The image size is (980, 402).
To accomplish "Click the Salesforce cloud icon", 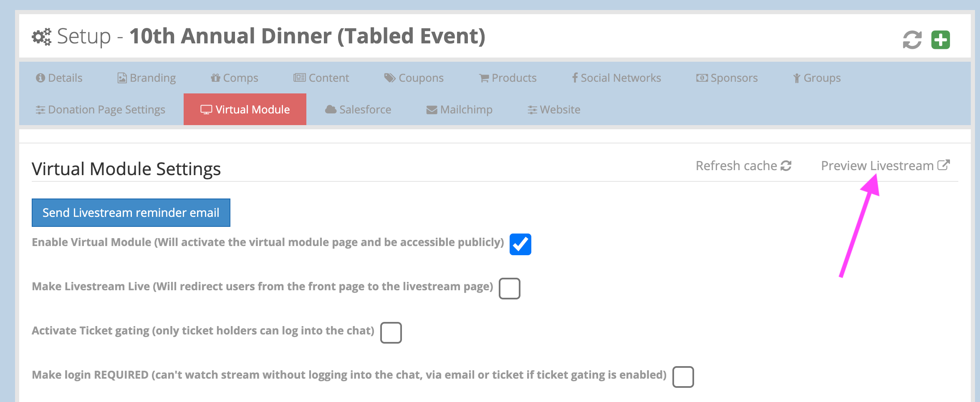I will pyautogui.click(x=331, y=110).
